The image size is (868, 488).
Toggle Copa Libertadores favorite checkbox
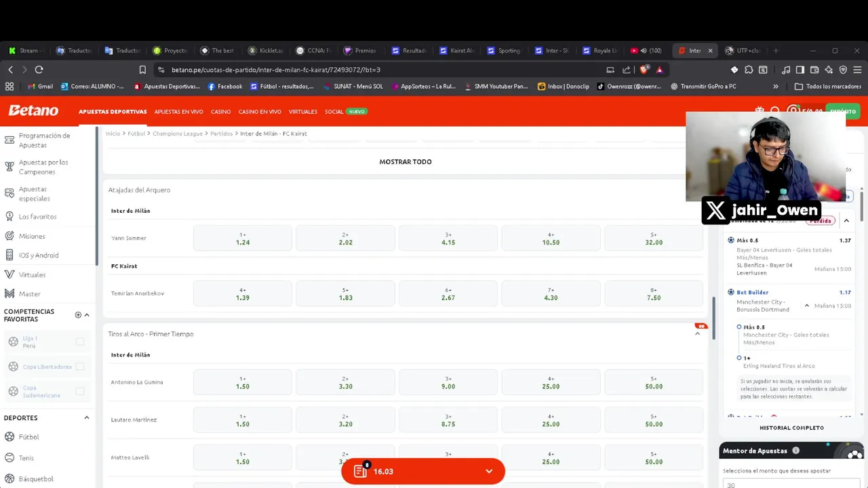tap(80, 366)
